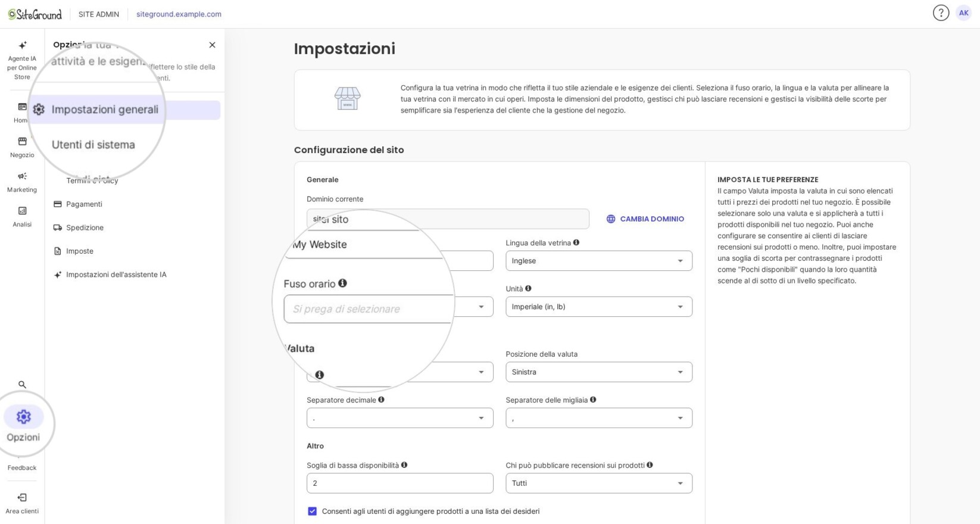980x524 pixels.
Task: Click the Unità info icon
Action: pyautogui.click(x=528, y=288)
